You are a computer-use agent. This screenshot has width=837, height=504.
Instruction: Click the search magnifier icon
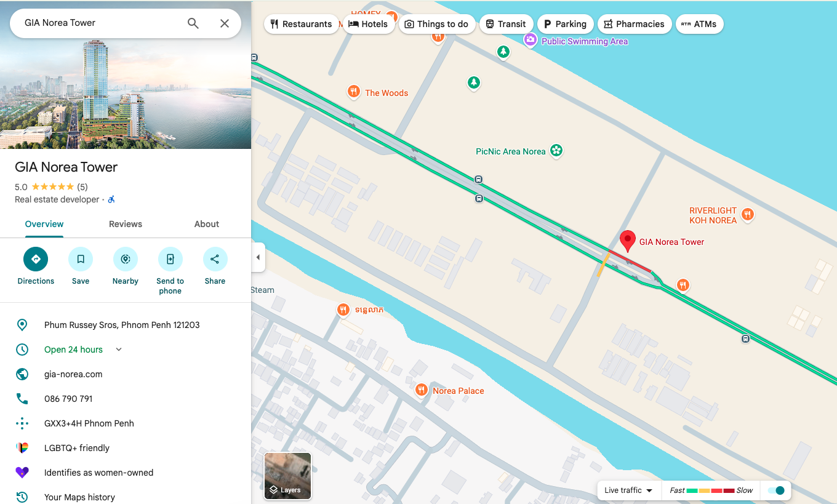(193, 23)
